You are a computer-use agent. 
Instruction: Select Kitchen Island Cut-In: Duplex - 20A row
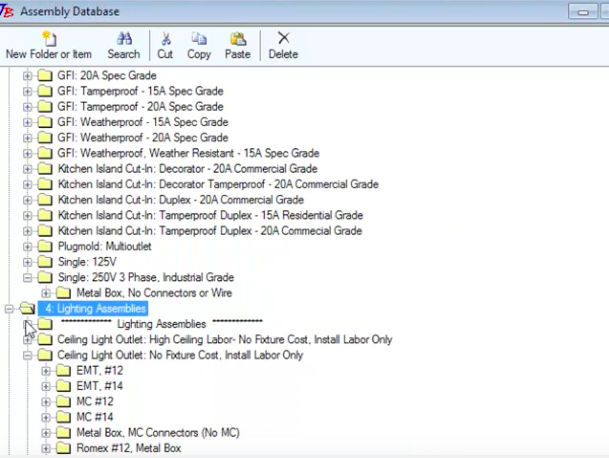click(181, 200)
